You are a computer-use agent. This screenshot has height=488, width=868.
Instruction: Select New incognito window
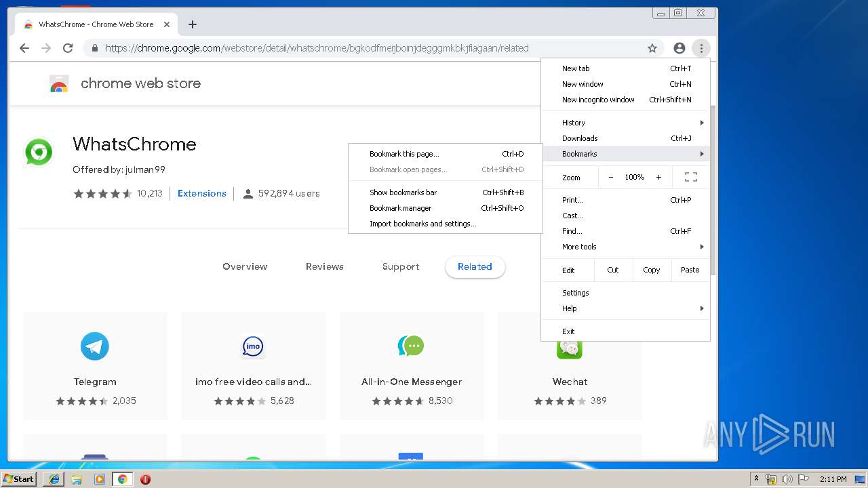click(x=625, y=100)
